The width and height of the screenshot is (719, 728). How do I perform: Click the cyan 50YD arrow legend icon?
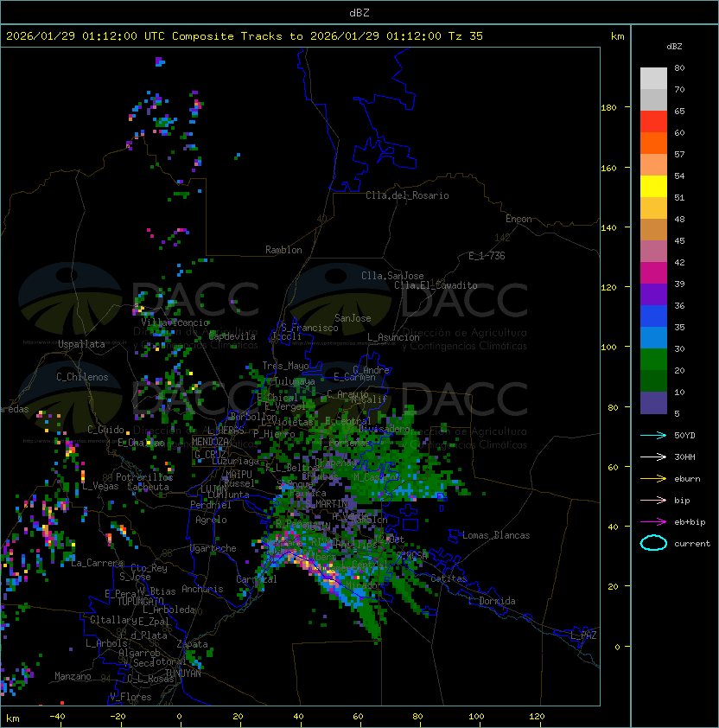(x=653, y=435)
